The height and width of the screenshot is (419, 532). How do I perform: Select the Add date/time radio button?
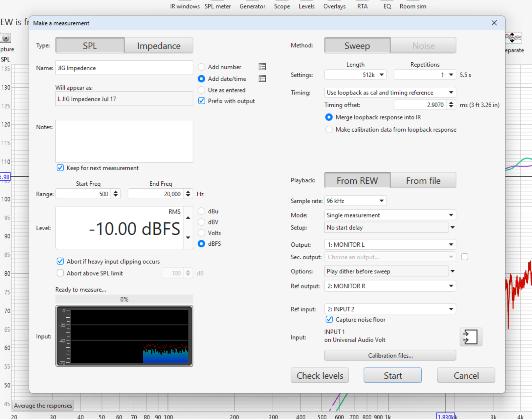(201, 79)
